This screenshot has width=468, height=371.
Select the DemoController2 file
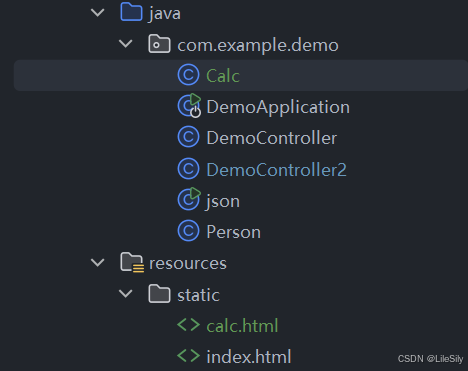[x=276, y=170]
